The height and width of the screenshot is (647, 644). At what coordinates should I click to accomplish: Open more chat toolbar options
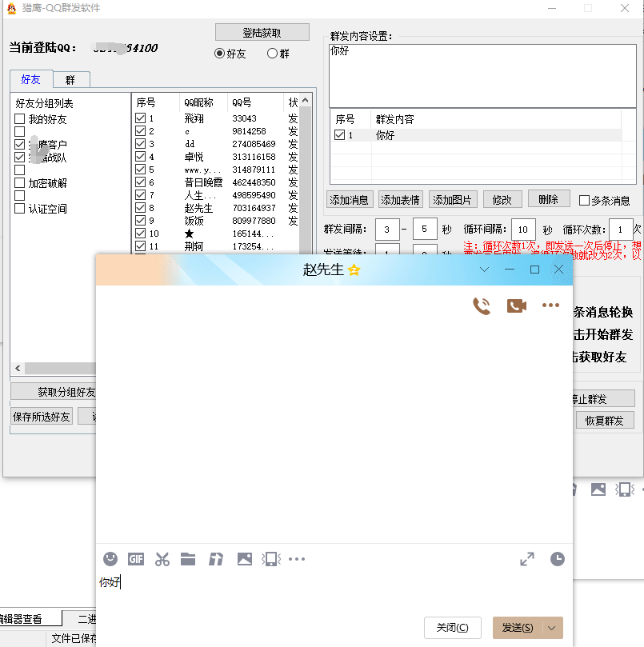click(297, 559)
